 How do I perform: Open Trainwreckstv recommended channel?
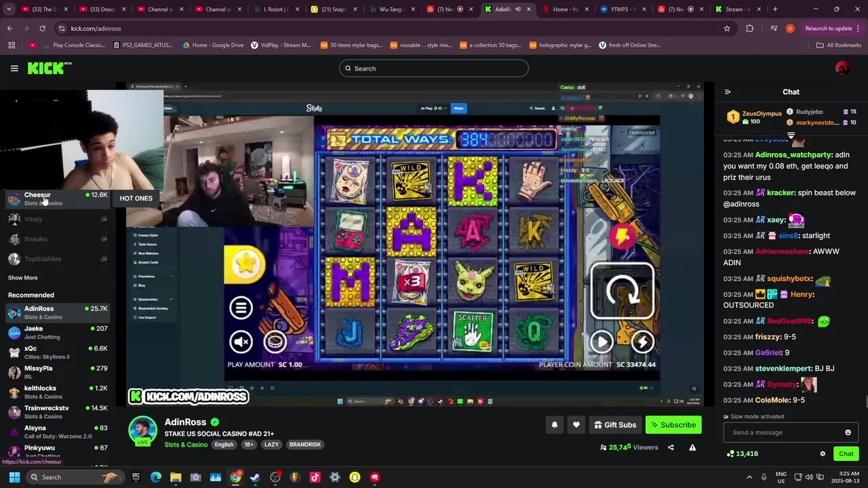click(x=57, y=412)
